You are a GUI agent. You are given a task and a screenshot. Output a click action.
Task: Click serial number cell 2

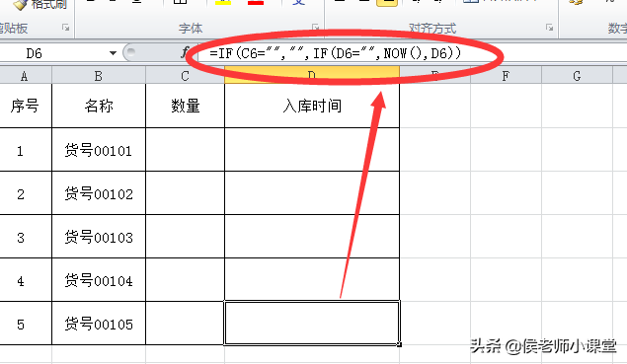coord(25,193)
